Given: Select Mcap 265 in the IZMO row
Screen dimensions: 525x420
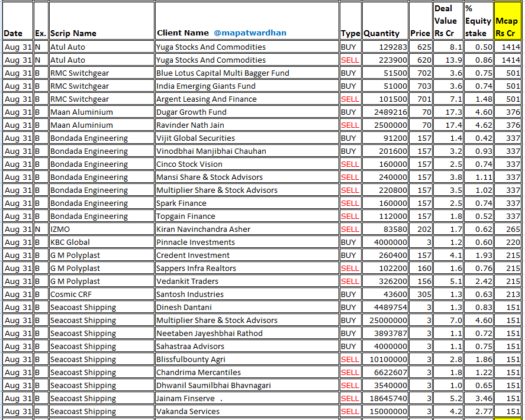Looking at the screenshot, I should coord(508,230).
